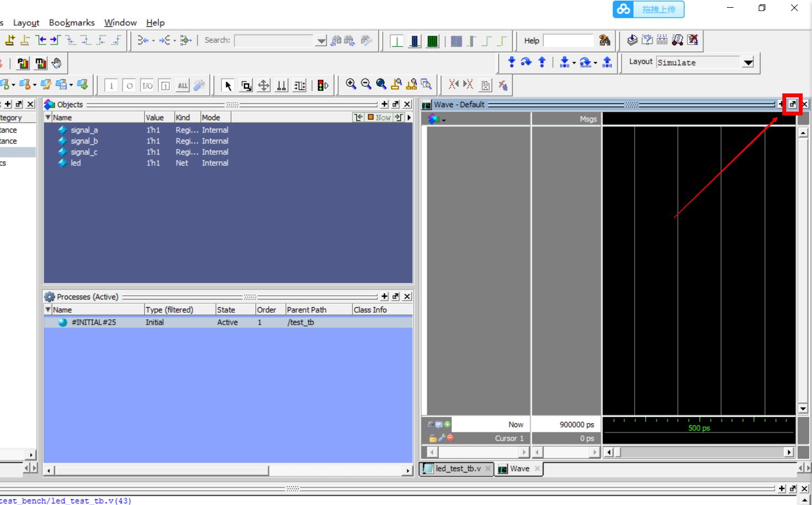Click the Step Into icon

[x=511, y=62]
